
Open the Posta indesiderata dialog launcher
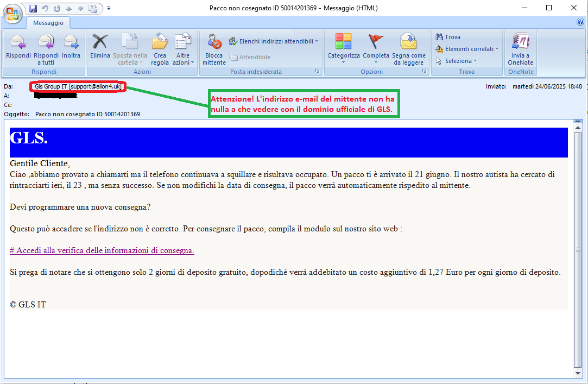(x=317, y=71)
